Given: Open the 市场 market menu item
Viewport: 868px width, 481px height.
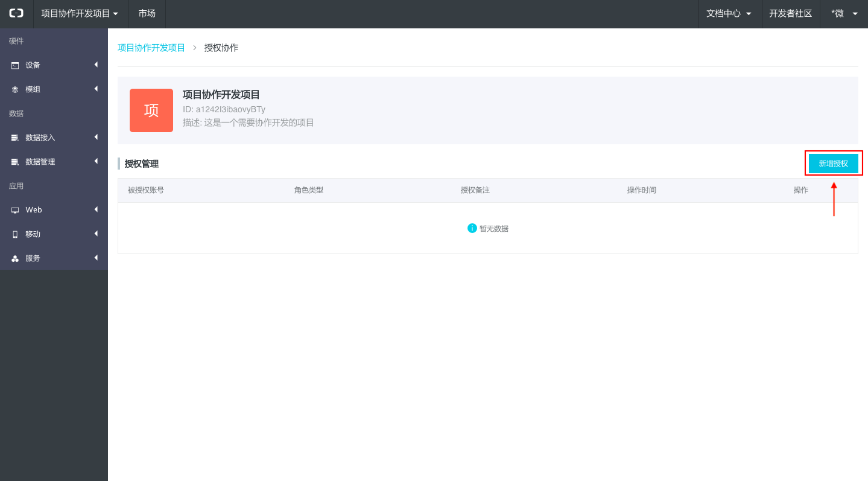Looking at the screenshot, I should 147,13.
